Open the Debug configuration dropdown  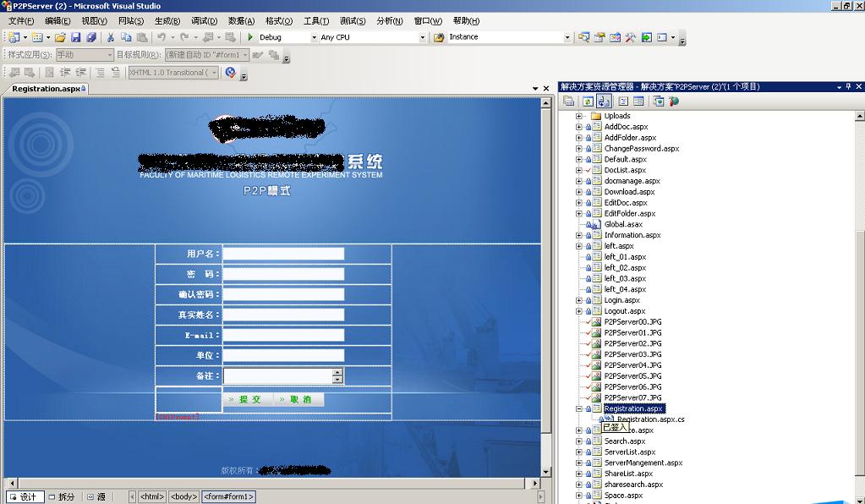[314, 37]
